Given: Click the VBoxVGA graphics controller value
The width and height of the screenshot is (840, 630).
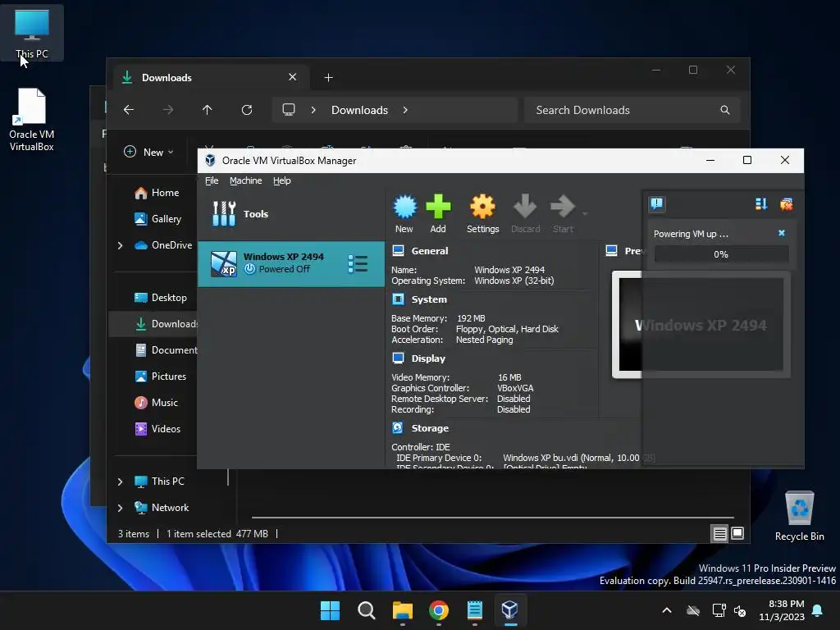Looking at the screenshot, I should 515,388.
